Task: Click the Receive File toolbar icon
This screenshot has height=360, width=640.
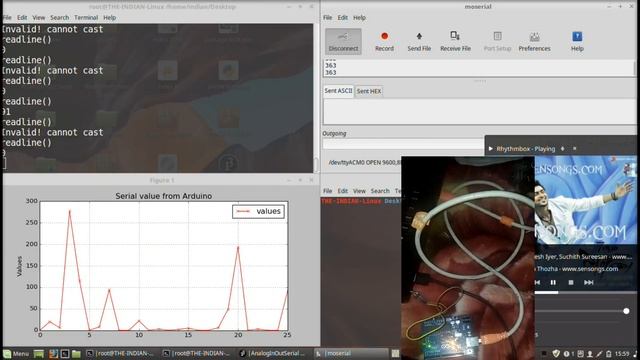Action: pos(455,41)
